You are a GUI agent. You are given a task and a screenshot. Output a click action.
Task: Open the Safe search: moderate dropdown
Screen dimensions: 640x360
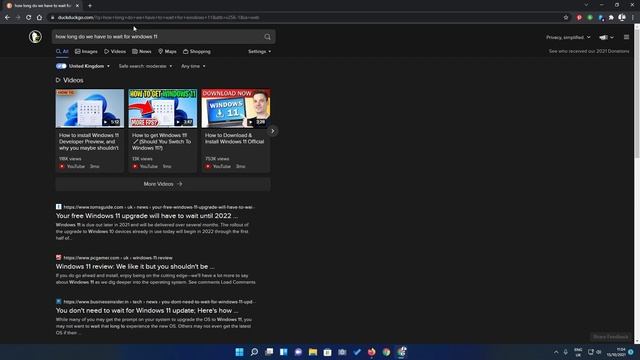click(x=145, y=66)
